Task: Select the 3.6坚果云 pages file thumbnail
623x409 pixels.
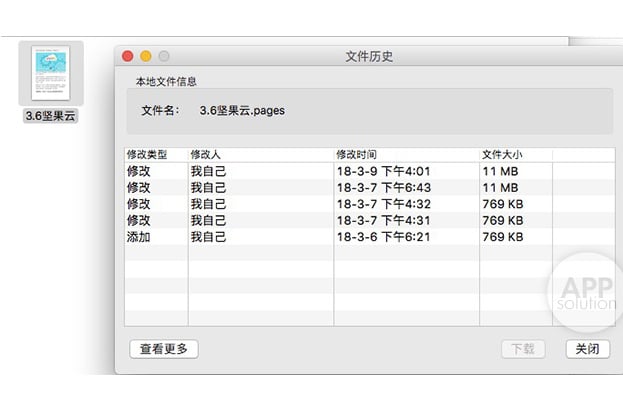Action: pos(51,73)
